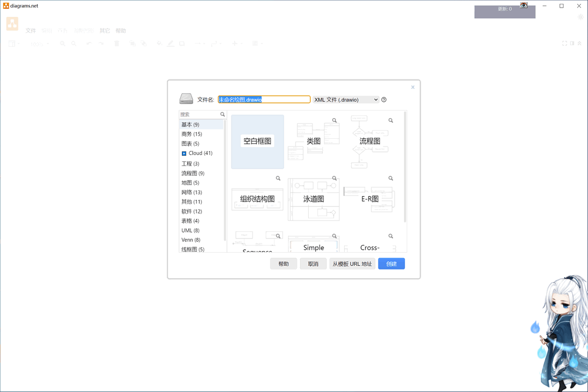This screenshot has height=392, width=588.
Task: Click the search magnifier in the template search box
Action: [222, 114]
